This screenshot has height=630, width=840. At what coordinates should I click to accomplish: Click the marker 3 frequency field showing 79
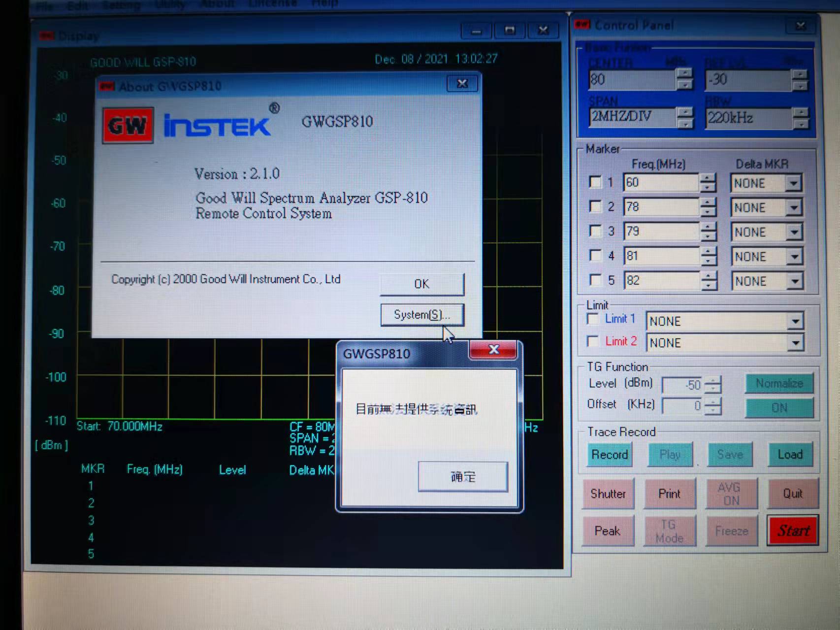point(661,232)
